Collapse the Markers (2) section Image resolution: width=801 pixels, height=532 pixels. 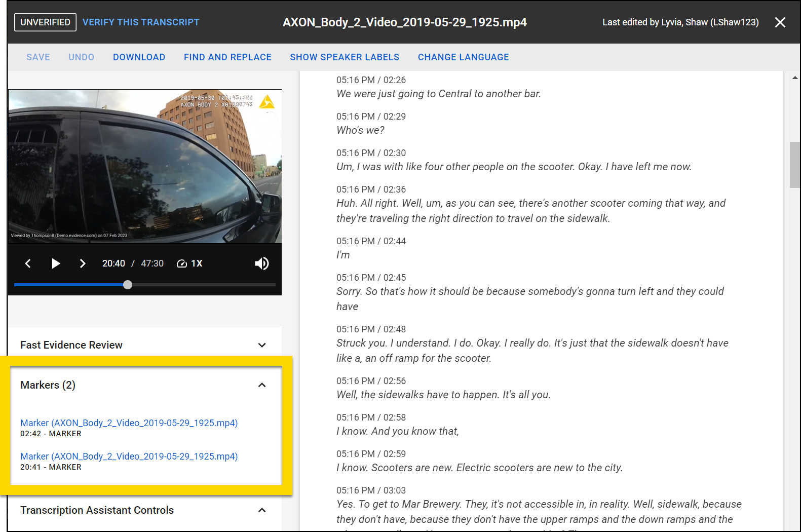(262, 385)
